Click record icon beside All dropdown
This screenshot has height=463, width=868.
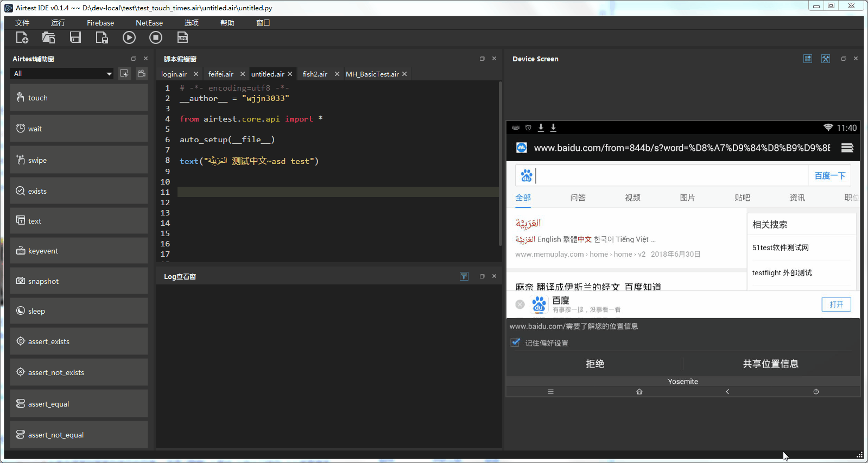pos(124,73)
